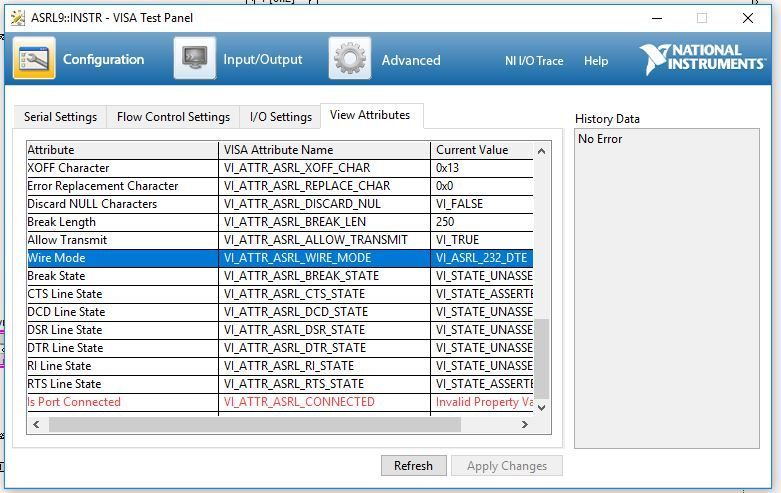Screen dimensions: 781x493
Task: Select the Discard NULL Characters row
Action: 280,204
